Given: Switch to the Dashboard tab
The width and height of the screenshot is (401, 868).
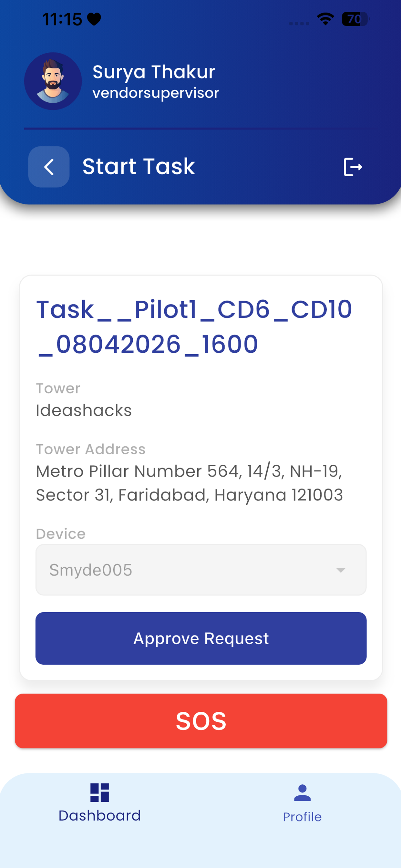Looking at the screenshot, I should point(100,803).
